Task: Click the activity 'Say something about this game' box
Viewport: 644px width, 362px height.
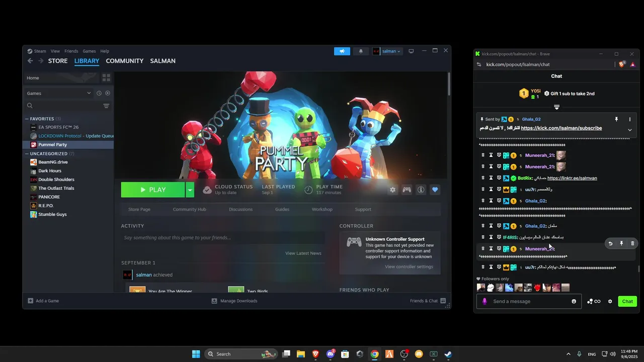Action: coord(223,237)
